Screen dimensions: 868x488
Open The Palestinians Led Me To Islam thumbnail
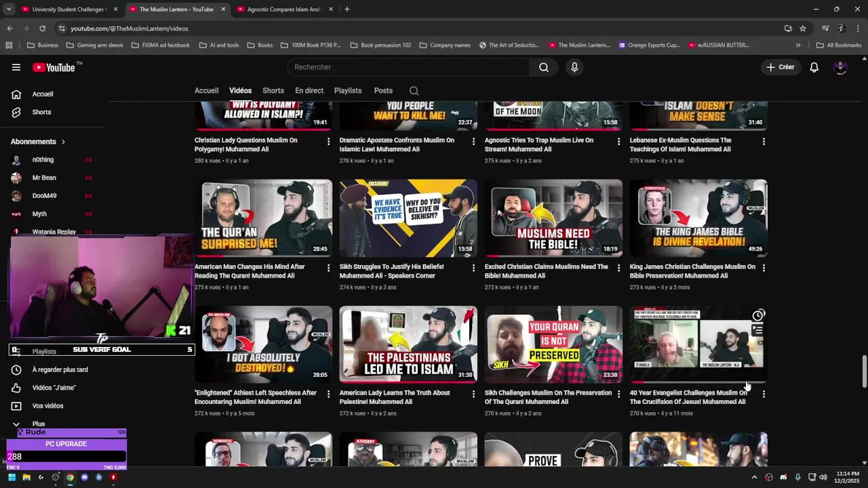pyautogui.click(x=408, y=344)
